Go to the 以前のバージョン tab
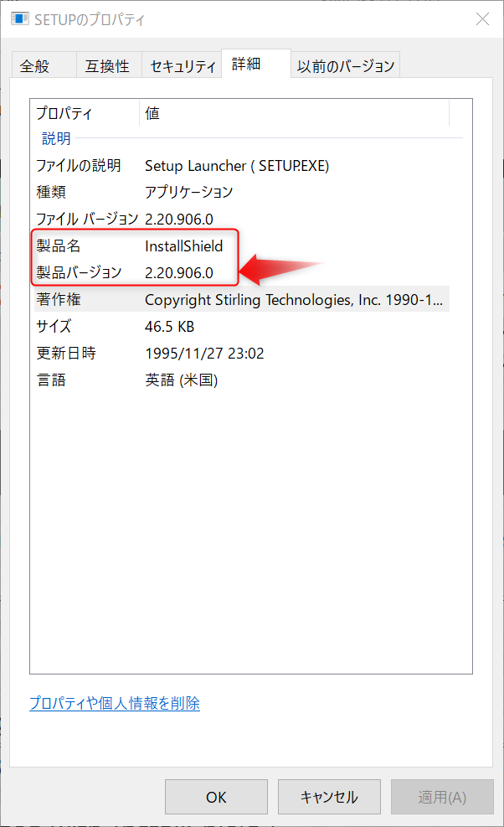Image resolution: width=504 pixels, height=827 pixels. click(x=346, y=65)
